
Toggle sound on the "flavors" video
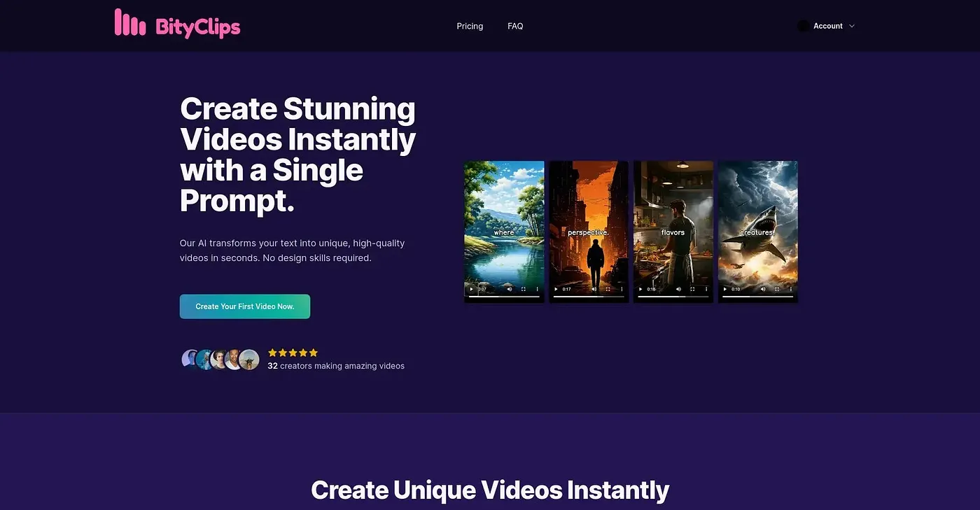click(678, 289)
